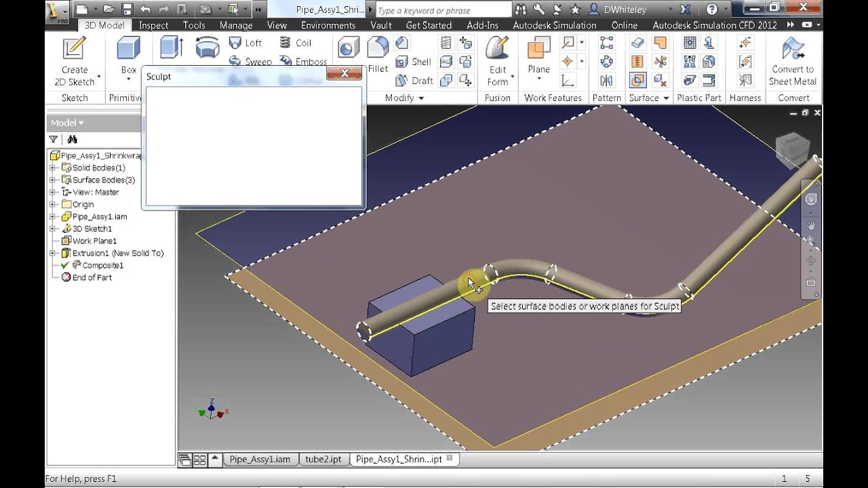Image resolution: width=868 pixels, height=488 pixels.
Task: Click the Plane work feature tool
Action: [539, 56]
